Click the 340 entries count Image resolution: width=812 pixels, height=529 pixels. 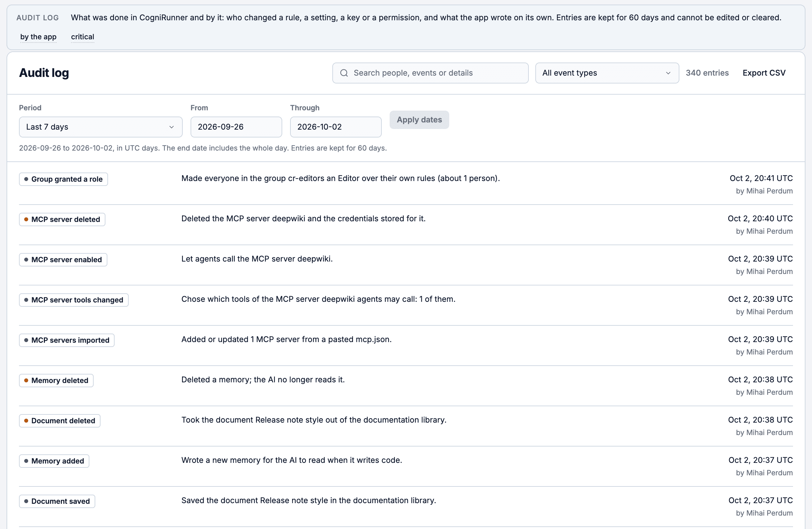707,73
